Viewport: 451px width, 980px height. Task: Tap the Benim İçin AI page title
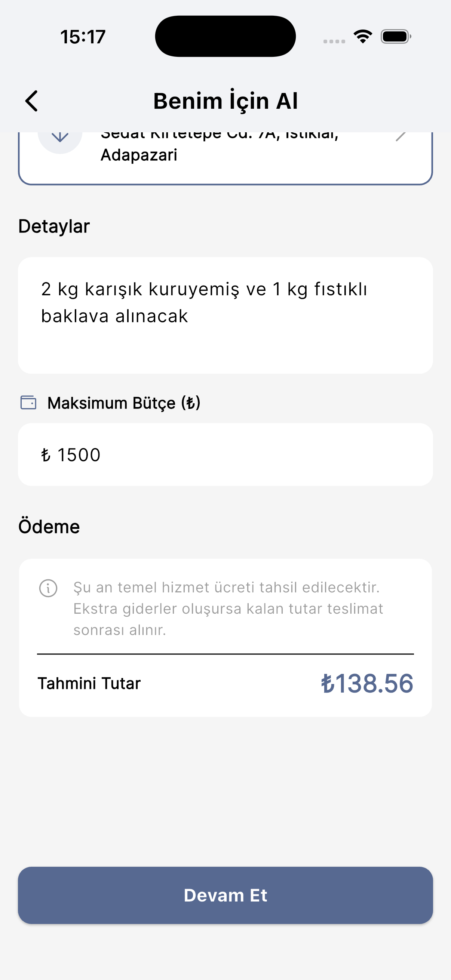225,101
